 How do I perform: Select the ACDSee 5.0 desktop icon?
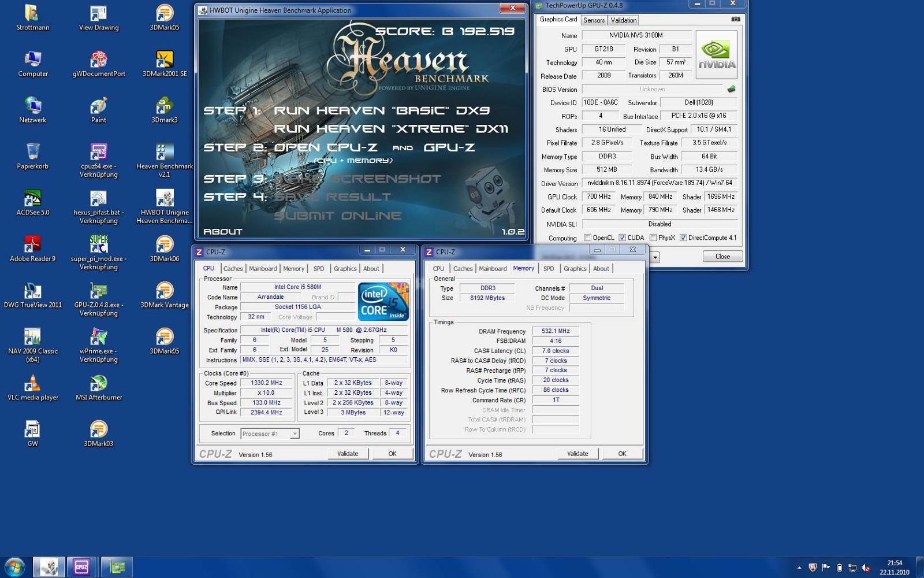coord(32,202)
